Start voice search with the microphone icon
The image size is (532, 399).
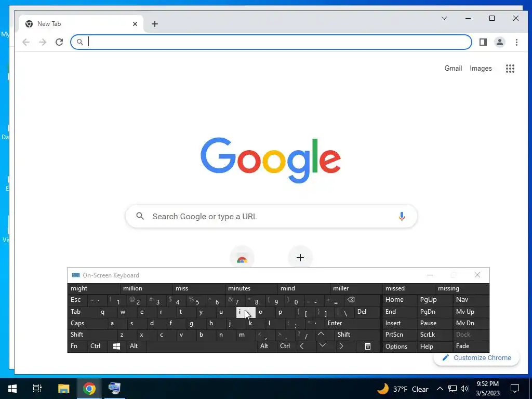click(x=402, y=216)
